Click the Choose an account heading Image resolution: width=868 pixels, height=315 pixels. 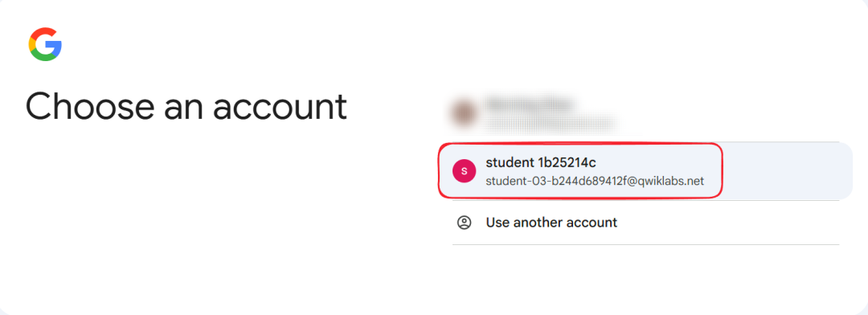click(x=186, y=106)
